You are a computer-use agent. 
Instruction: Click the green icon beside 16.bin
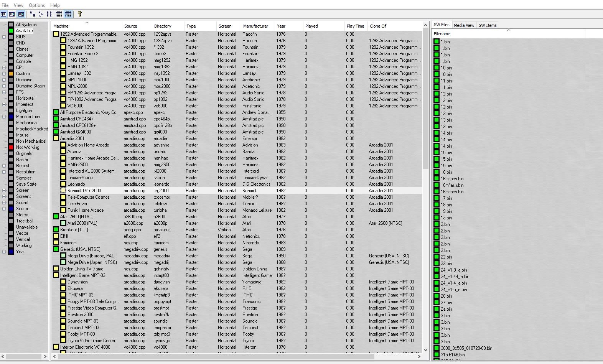pos(437,172)
